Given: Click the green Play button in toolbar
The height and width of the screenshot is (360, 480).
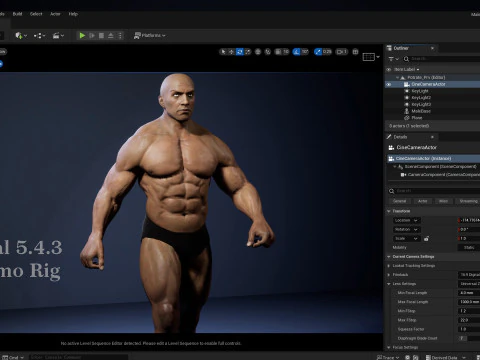Looking at the screenshot, I should tap(82, 35).
